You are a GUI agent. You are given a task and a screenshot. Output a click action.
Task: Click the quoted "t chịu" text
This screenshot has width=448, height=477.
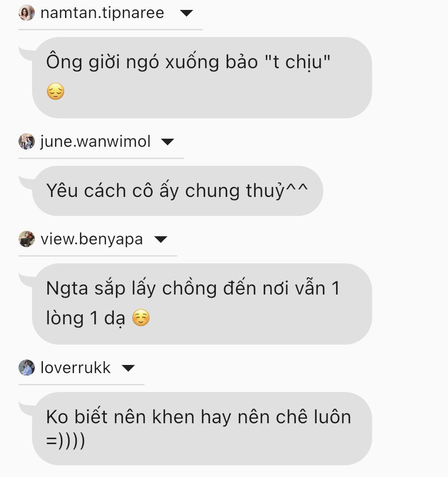298,62
